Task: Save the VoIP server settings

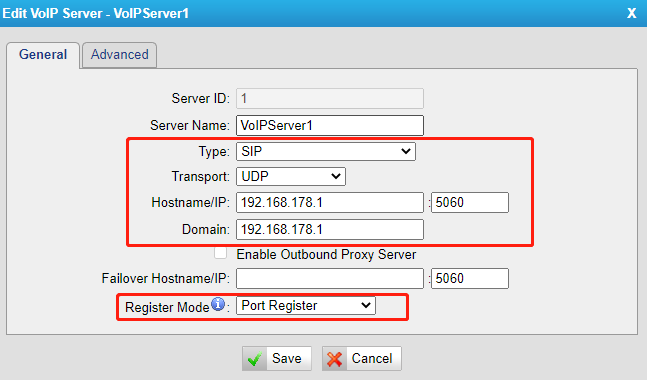Action: click(276, 359)
